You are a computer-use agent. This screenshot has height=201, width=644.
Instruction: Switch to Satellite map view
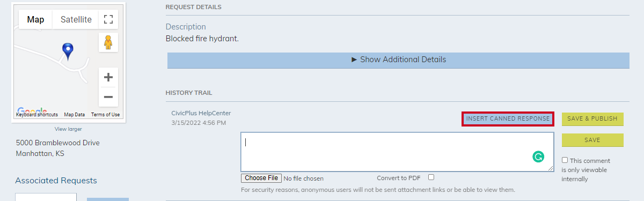point(76,19)
